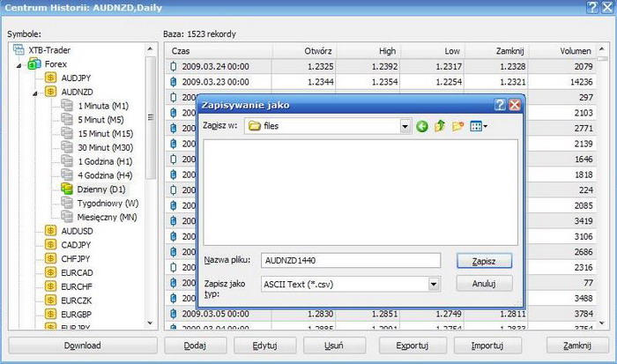Click the volume value 14236
Image resolution: width=617 pixels, height=364 pixels.
pos(581,82)
